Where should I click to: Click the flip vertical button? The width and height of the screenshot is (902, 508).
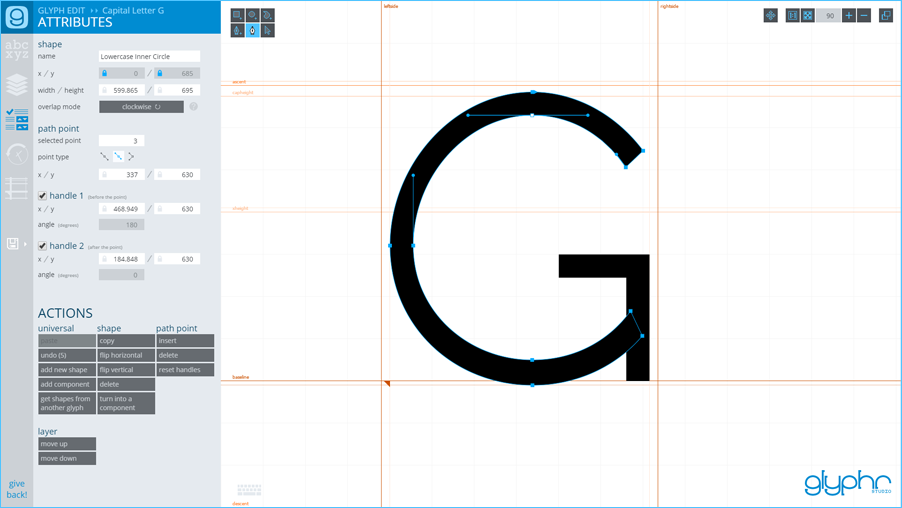point(126,370)
